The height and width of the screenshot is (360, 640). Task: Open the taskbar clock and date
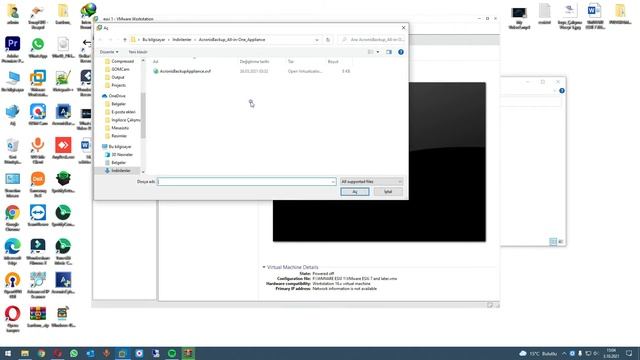(611, 353)
